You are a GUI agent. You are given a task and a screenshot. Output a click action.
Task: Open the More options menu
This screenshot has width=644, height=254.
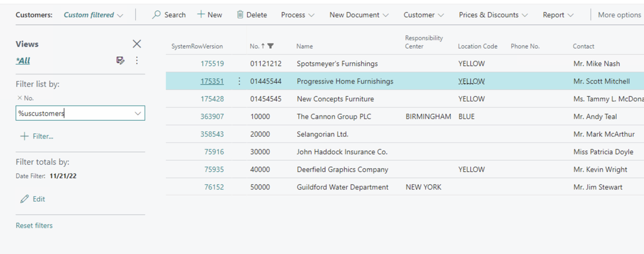coord(619,15)
